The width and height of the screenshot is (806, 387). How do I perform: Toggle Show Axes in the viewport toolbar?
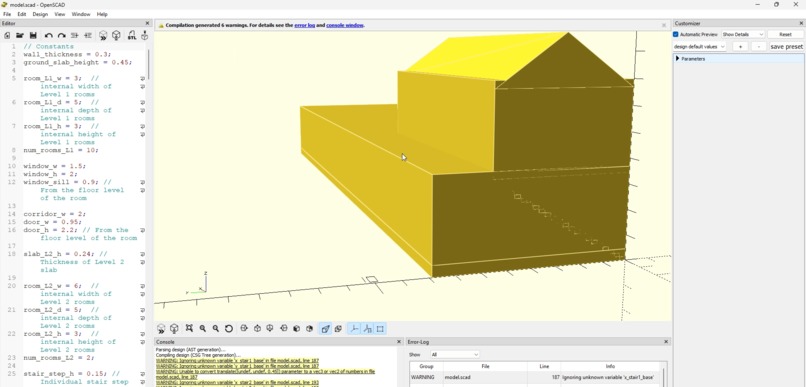click(x=355, y=328)
